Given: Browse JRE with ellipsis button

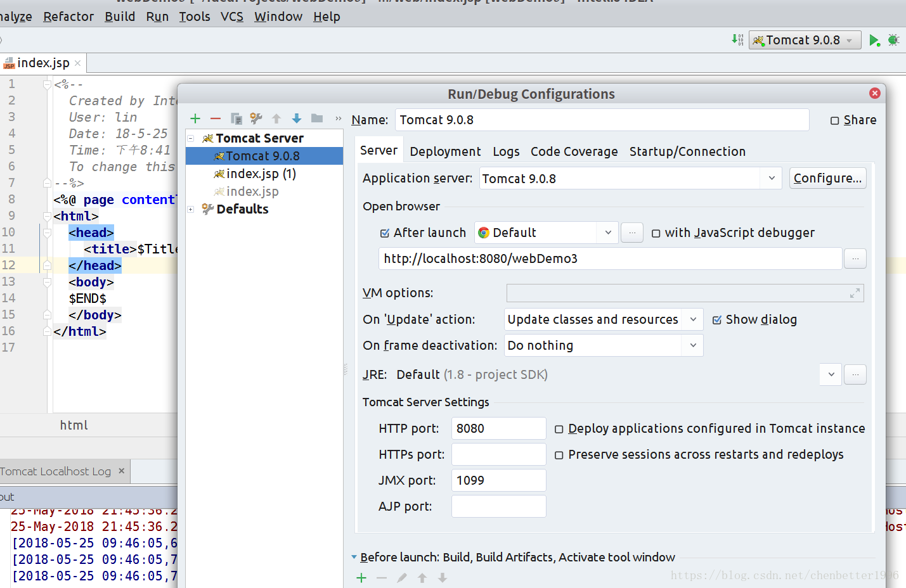Looking at the screenshot, I should click(x=855, y=374).
